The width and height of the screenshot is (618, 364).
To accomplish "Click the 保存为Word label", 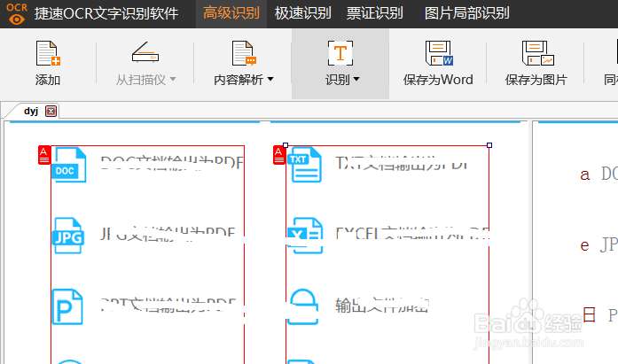I will 438,80.
